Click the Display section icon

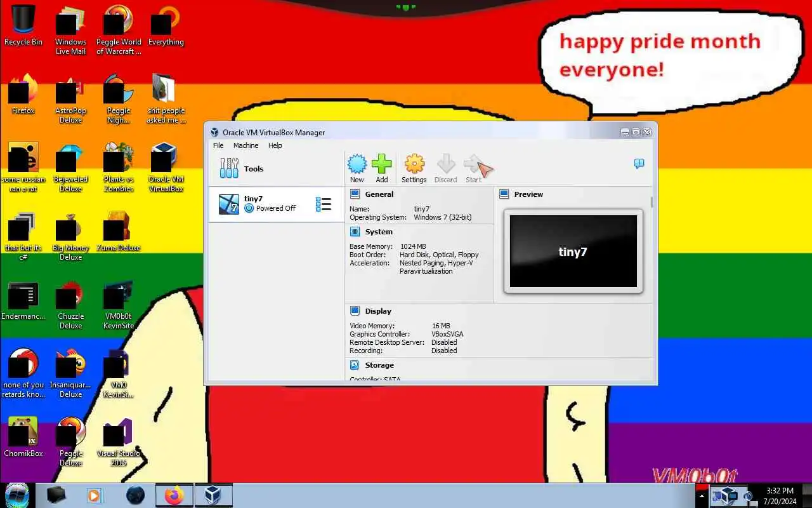pyautogui.click(x=355, y=311)
